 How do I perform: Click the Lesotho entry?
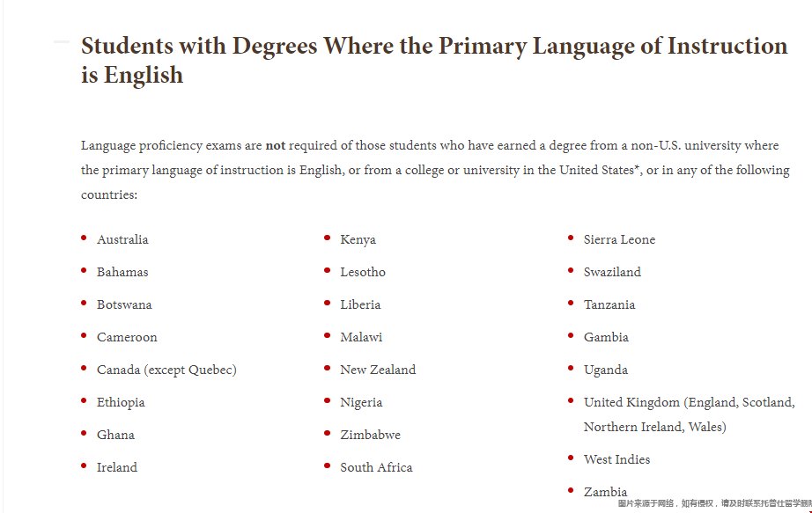(x=363, y=272)
